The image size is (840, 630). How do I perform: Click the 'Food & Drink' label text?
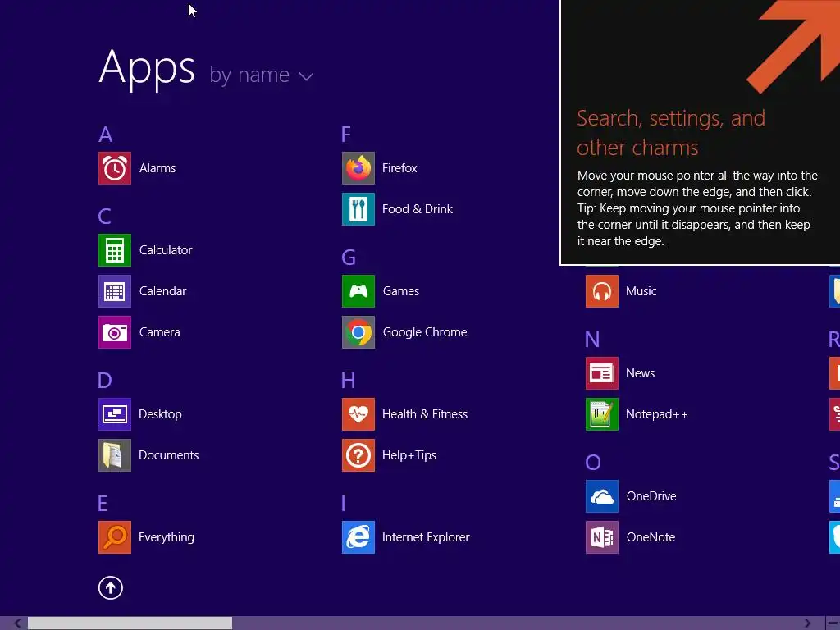418,209
